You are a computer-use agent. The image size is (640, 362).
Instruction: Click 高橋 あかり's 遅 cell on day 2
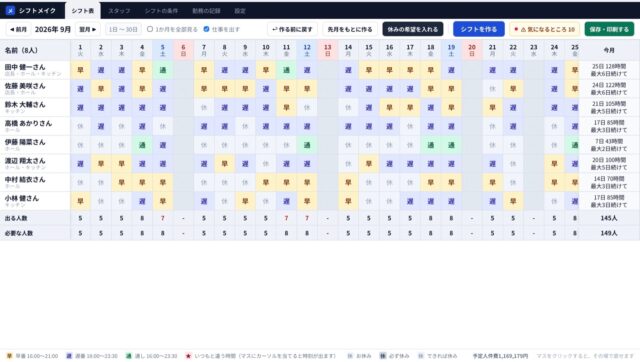[101, 127]
